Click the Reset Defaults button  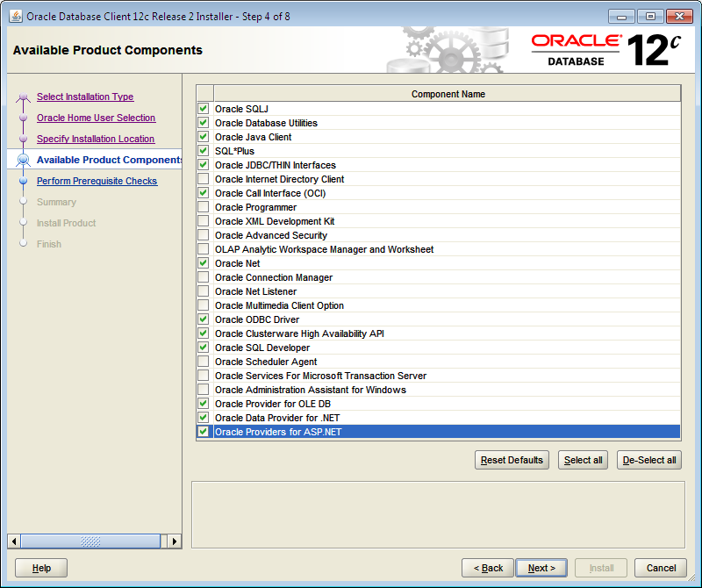click(x=512, y=459)
